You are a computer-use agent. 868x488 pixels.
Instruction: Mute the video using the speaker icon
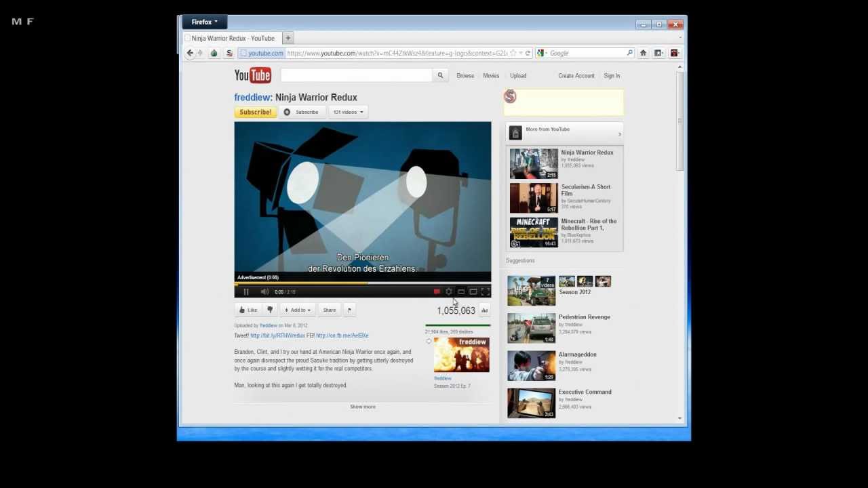pos(264,292)
